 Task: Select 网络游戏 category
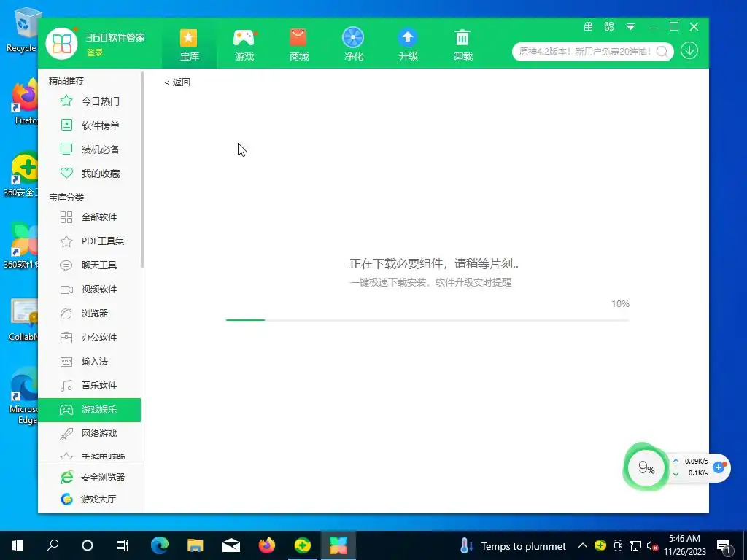pyautogui.click(x=90, y=433)
